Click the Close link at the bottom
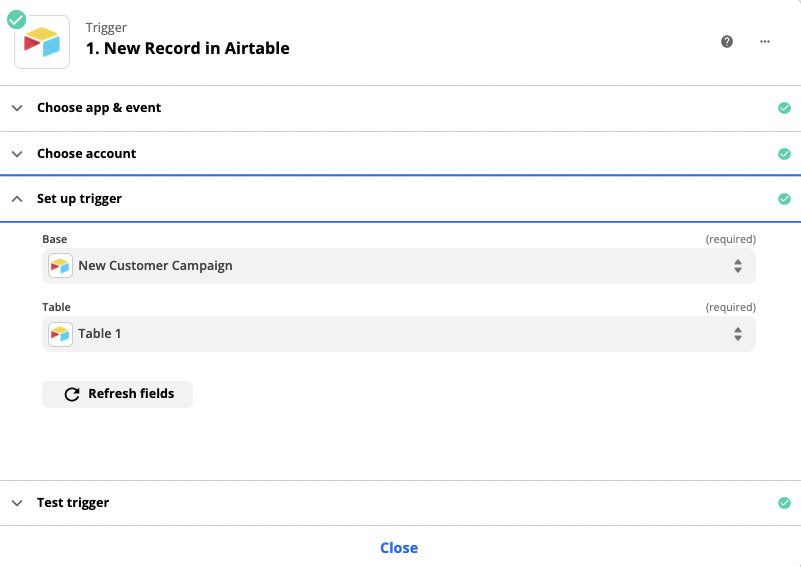801x567 pixels. 399,548
